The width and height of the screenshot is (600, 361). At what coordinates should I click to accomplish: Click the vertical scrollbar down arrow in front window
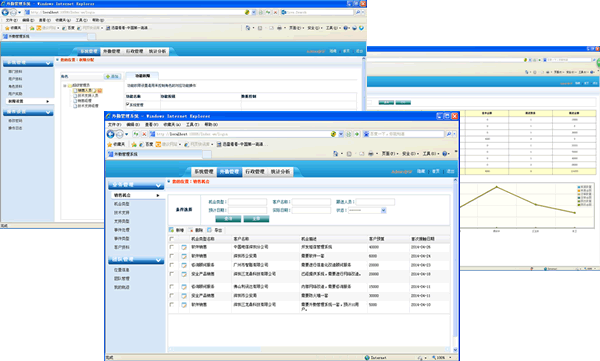pyautogui.click(x=455, y=350)
